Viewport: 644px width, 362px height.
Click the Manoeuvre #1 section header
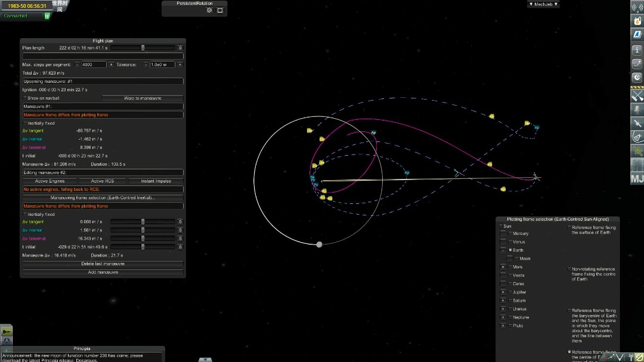tap(103, 106)
